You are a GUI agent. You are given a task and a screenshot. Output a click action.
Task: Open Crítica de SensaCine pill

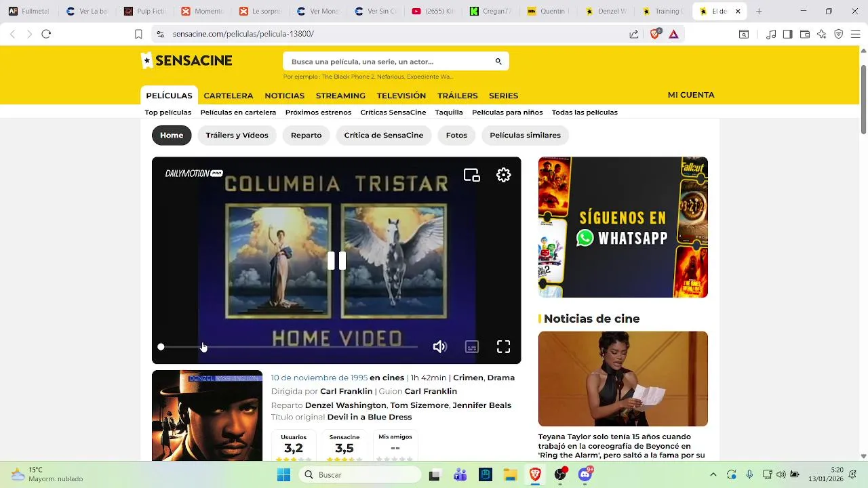click(x=384, y=135)
